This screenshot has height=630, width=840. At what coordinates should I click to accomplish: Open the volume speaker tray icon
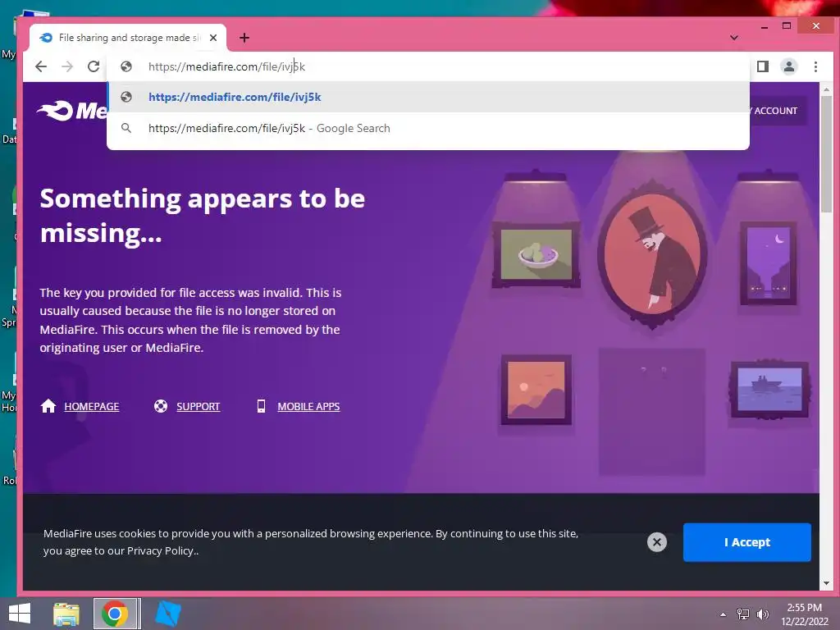coord(763,614)
